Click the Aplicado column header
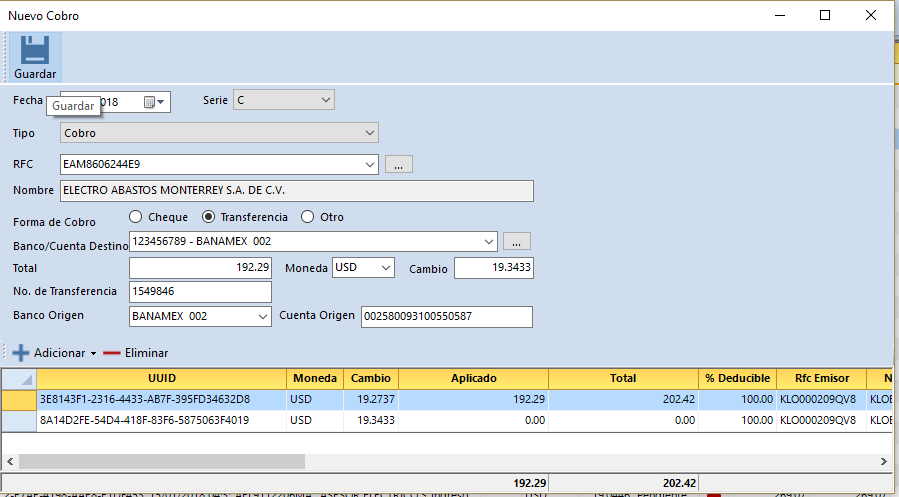Image resolution: width=899 pixels, height=497 pixels. point(473,378)
